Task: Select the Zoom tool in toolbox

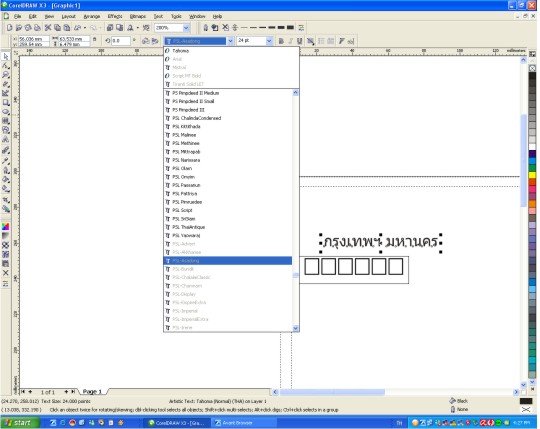Action: pos(6,75)
